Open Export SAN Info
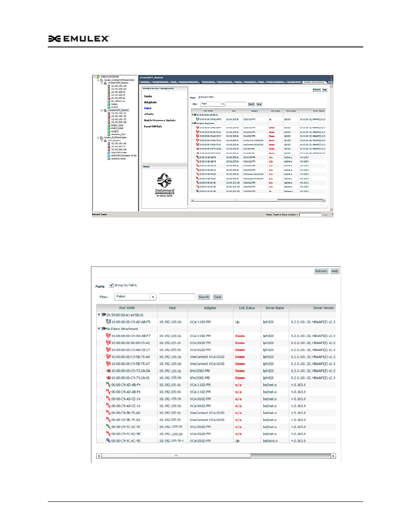 pyautogui.click(x=153, y=127)
